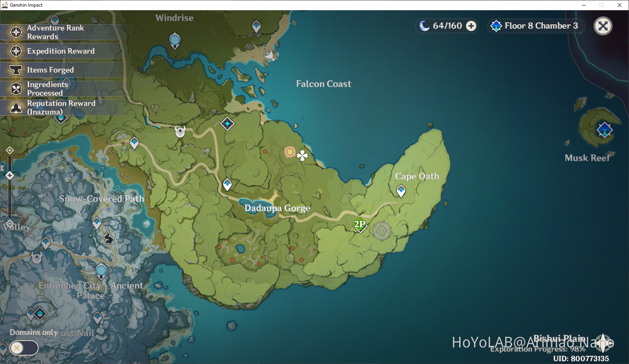Zoom out map with minus icon
Screen dimensions: 629x364
tap(10, 223)
